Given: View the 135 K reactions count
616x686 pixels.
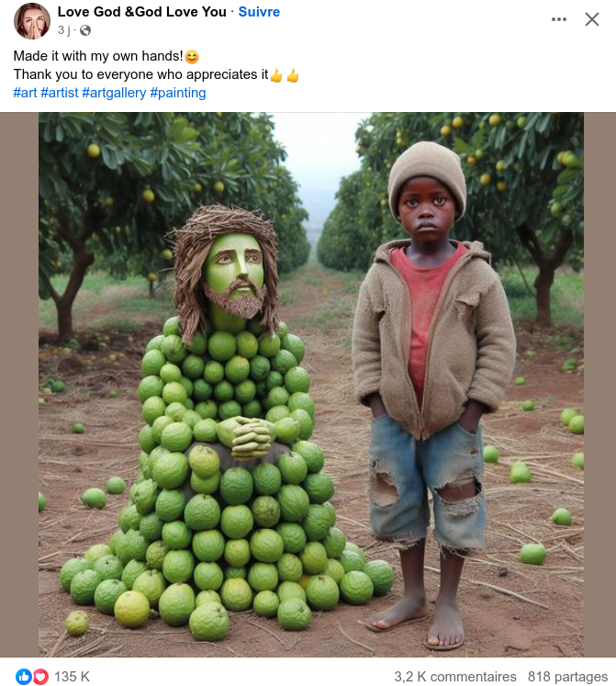Looking at the screenshot, I should [x=73, y=677].
